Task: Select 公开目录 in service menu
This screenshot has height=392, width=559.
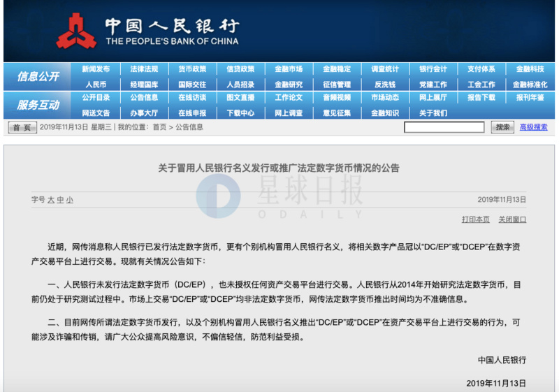Action: click(96, 97)
